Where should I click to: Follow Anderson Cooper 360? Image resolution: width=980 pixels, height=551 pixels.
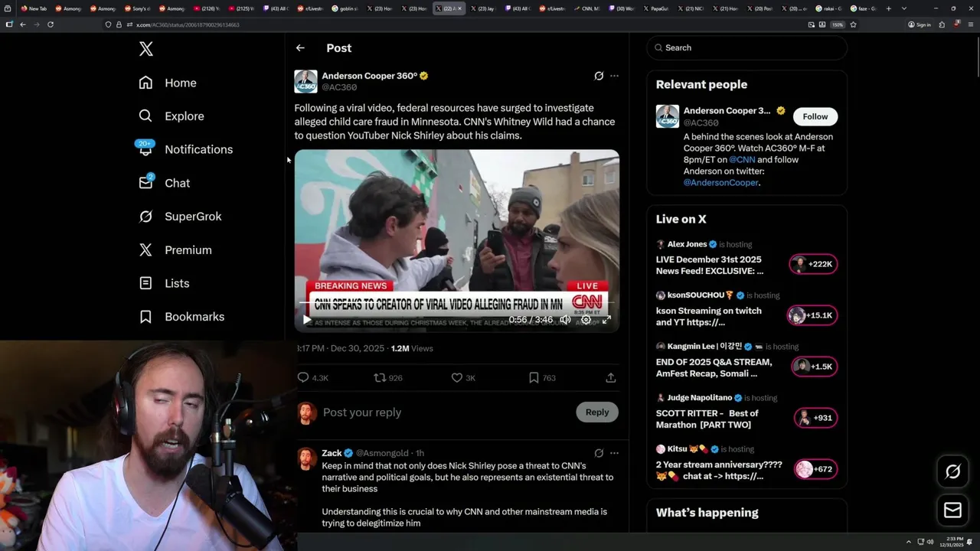[815, 116]
